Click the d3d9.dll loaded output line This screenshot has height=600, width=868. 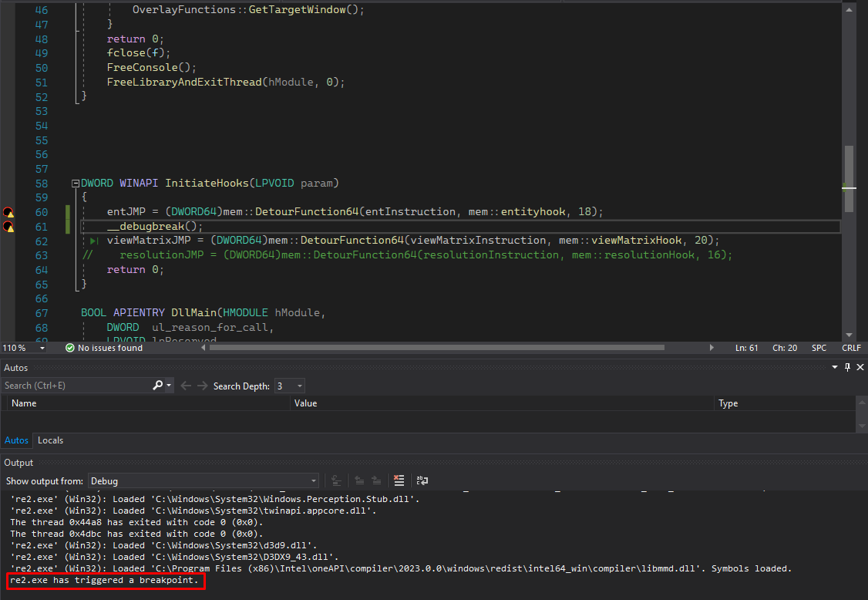click(x=163, y=545)
